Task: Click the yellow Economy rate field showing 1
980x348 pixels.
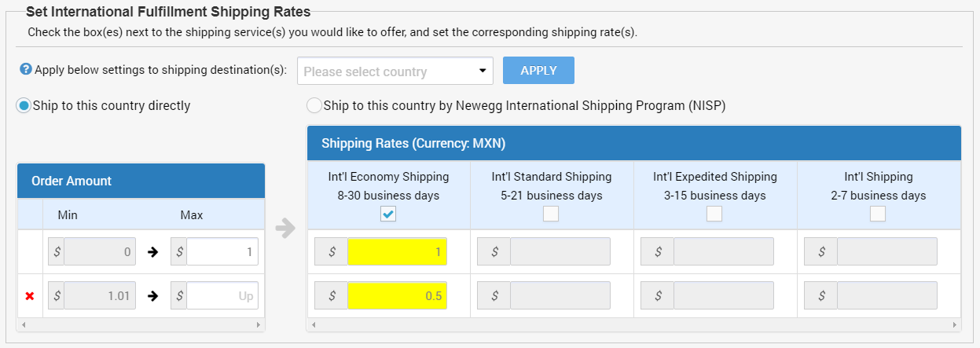Action: (397, 252)
